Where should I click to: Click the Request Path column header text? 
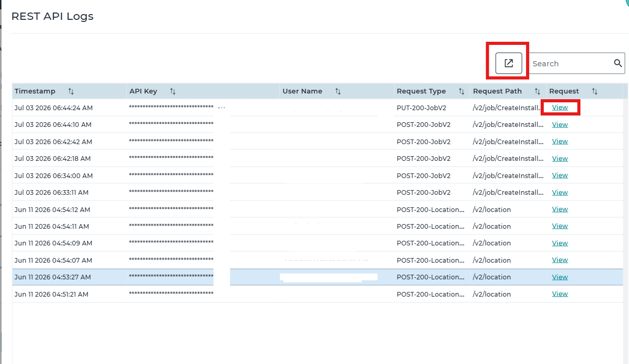click(x=497, y=91)
